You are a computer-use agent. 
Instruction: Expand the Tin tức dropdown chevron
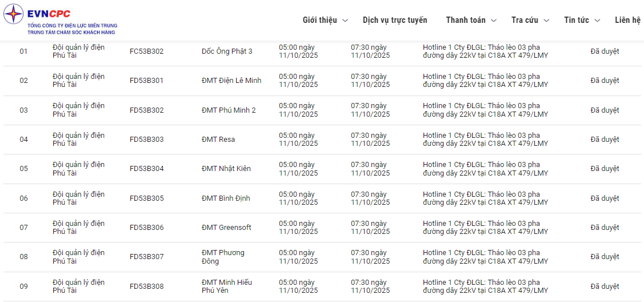point(597,21)
